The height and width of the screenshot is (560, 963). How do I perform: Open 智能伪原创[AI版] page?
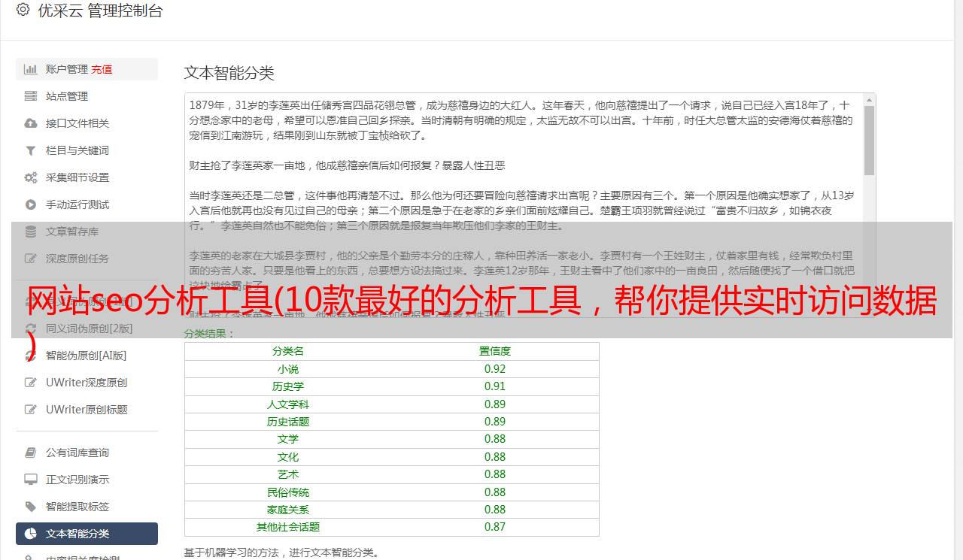click(x=87, y=356)
